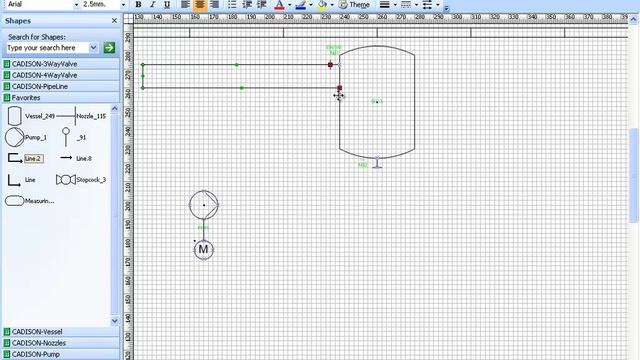
Task: Click the line weight icon
Action: pyautogui.click(x=384, y=4)
